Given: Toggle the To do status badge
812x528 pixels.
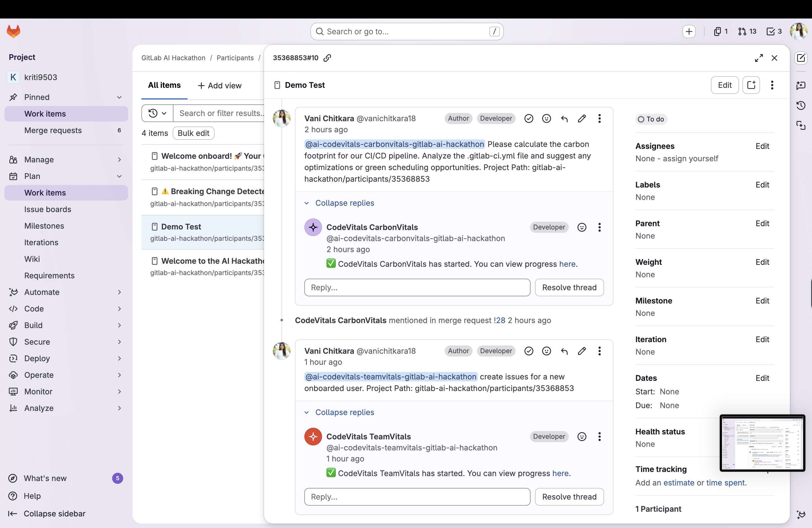Looking at the screenshot, I should click(x=651, y=119).
